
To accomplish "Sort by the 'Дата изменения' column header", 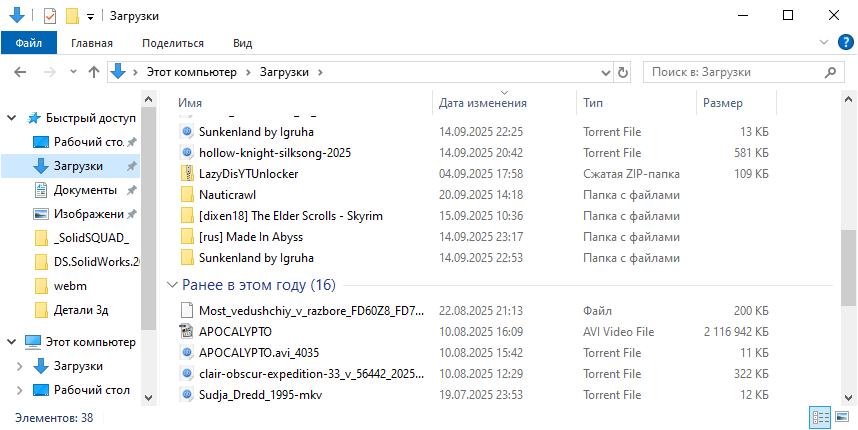I will [483, 103].
